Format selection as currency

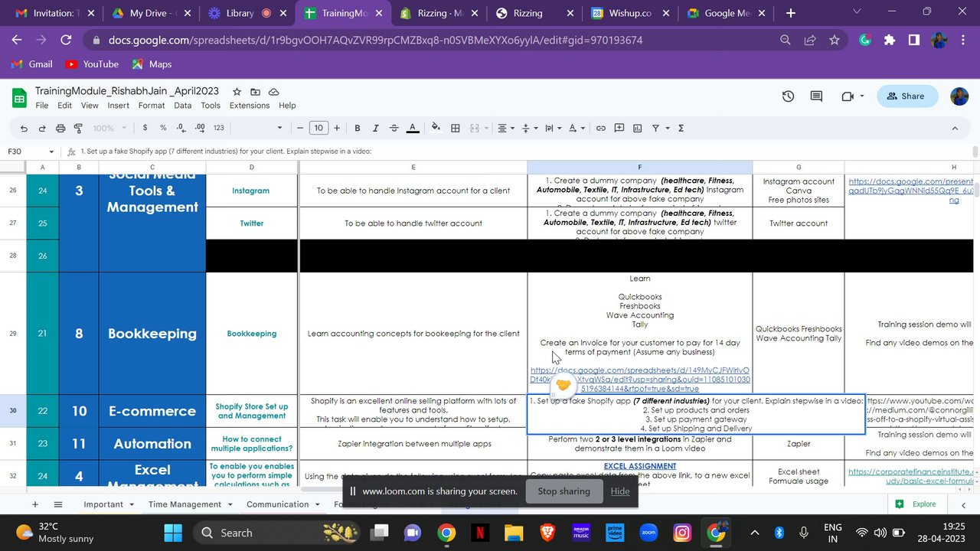[x=145, y=129]
